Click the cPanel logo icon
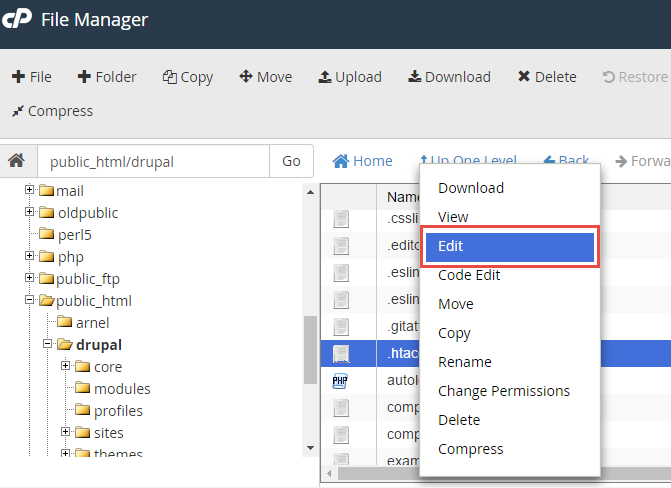This screenshot has width=671, height=488. tap(19, 20)
